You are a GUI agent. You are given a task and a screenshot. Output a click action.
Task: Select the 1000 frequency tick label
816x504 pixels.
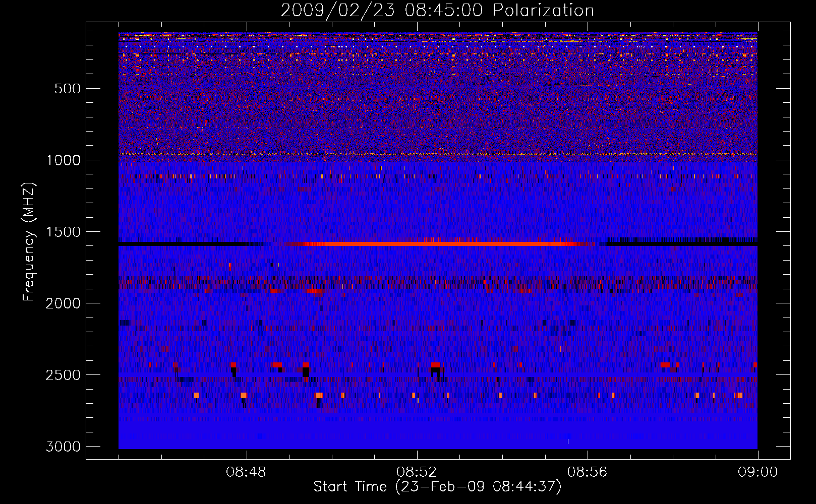click(x=63, y=160)
